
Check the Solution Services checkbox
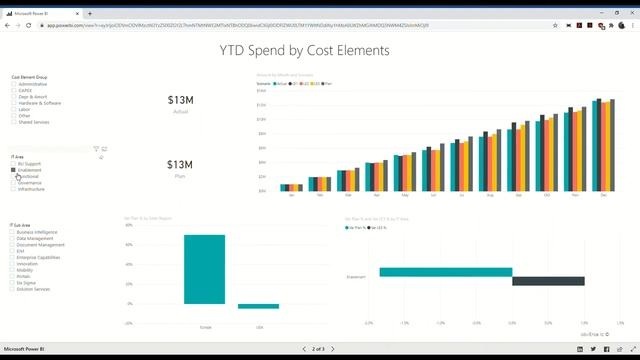12,289
